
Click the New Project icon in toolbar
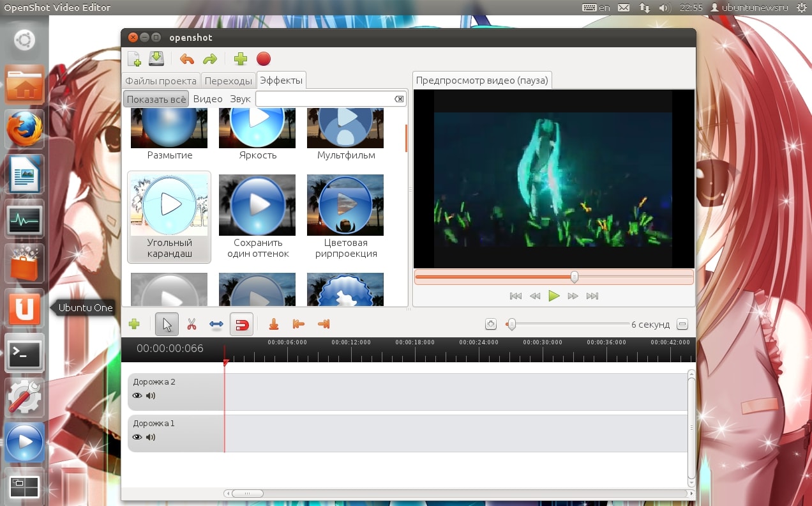coord(134,59)
